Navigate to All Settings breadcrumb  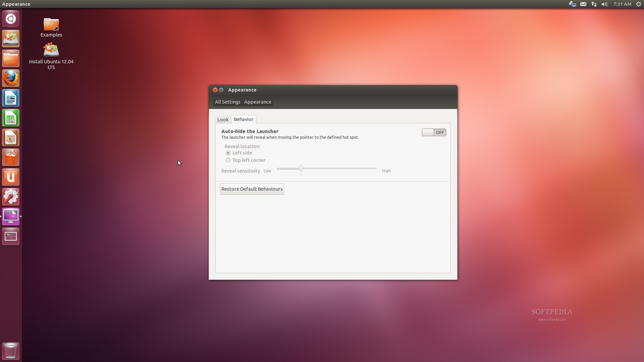click(x=227, y=101)
